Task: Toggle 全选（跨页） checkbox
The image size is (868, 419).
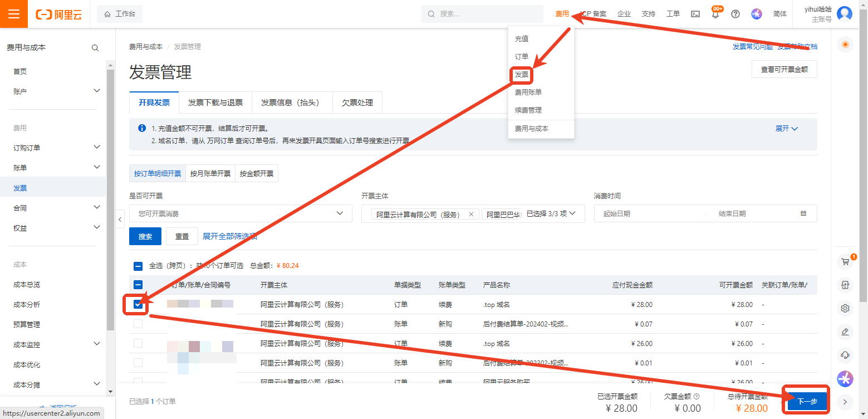Action: (138, 266)
